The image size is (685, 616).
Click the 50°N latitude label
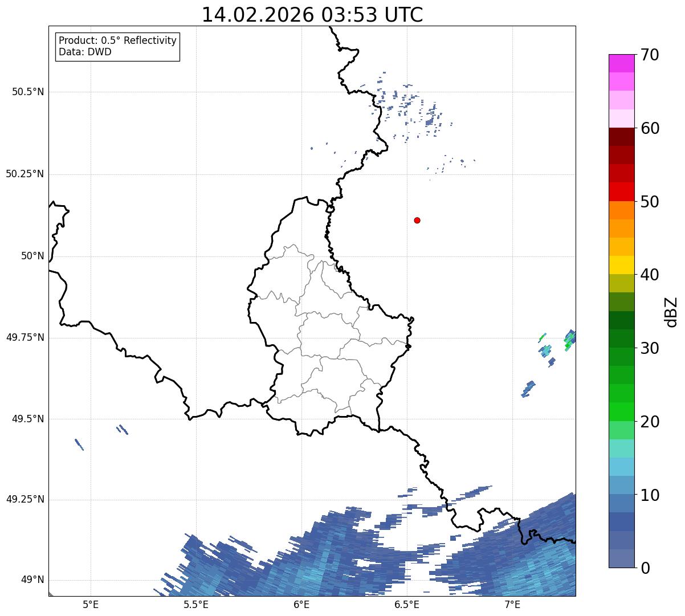(32, 256)
